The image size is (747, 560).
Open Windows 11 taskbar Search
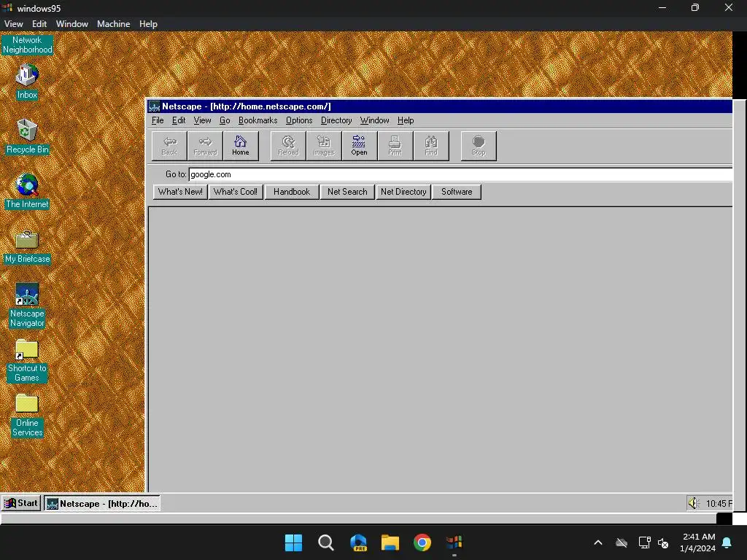(x=326, y=542)
